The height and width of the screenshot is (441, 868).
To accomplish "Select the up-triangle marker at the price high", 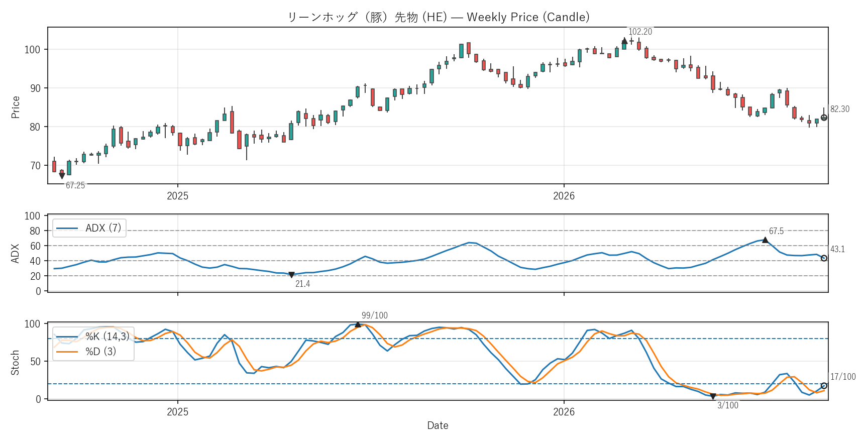I will 624,41.
